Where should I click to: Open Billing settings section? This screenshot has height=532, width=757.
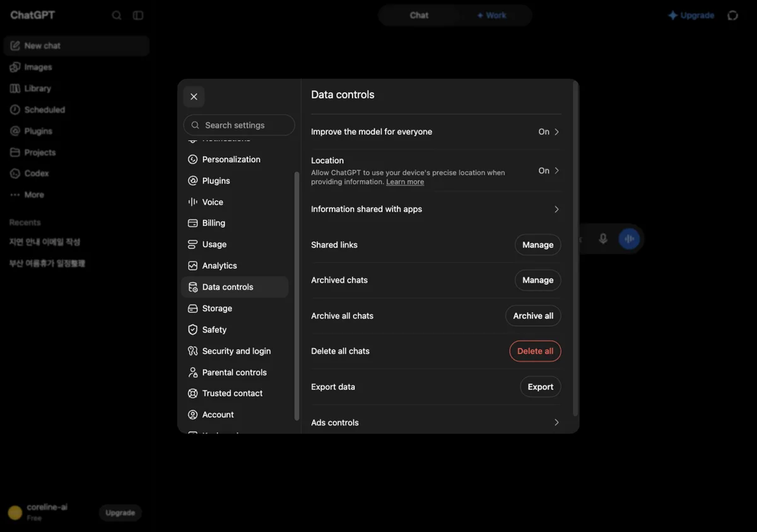[235, 223]
